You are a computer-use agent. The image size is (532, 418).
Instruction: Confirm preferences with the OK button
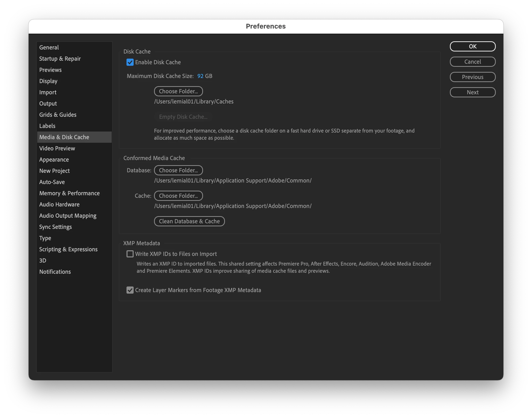coord(472,46)
